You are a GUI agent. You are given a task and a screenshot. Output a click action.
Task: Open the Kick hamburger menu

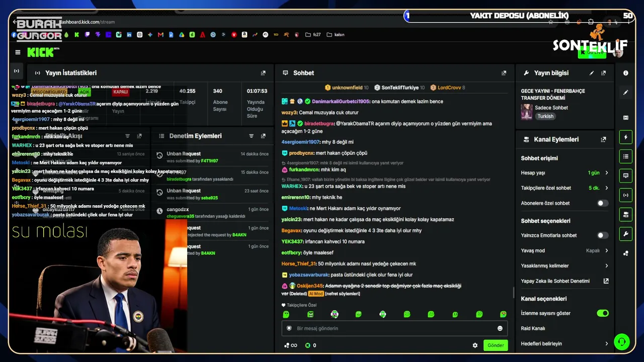pyautogui.click(x=18, y=52)
